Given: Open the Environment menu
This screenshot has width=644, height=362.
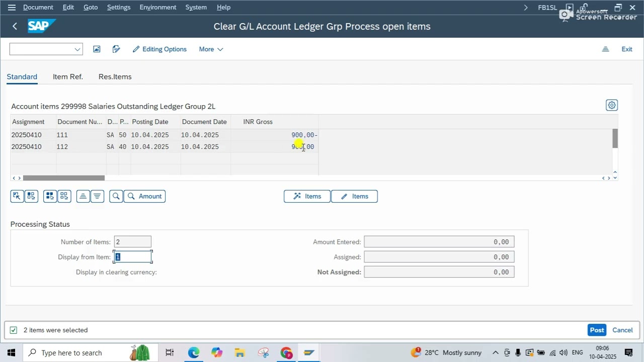Looking at the screenshot, I should [158, 8].
